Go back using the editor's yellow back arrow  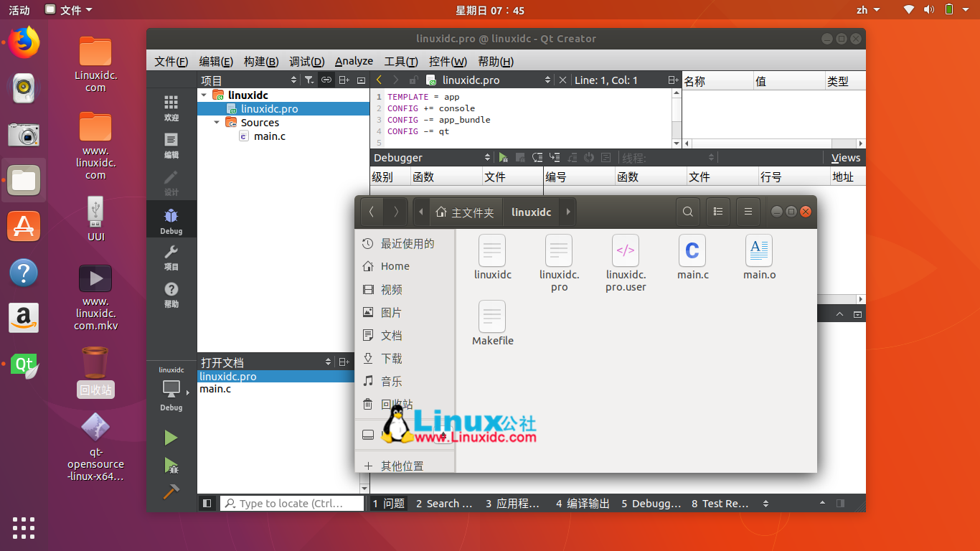[x=379, y=80]
